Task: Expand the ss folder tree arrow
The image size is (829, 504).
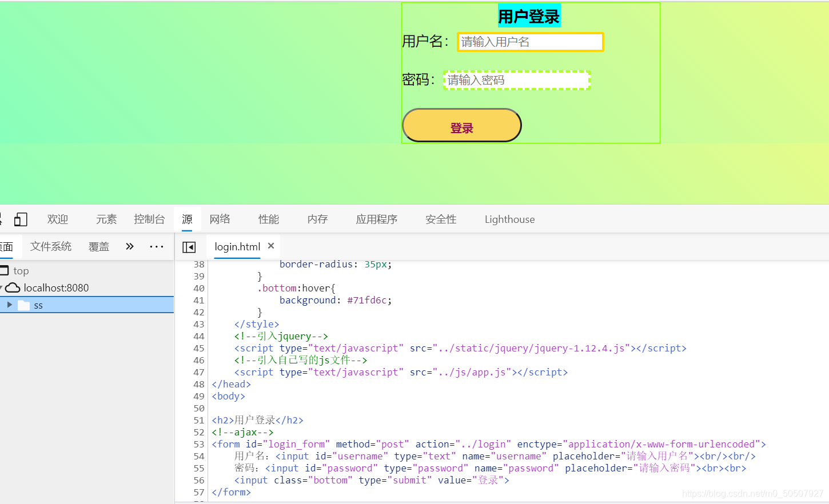Action: [9, 305]
